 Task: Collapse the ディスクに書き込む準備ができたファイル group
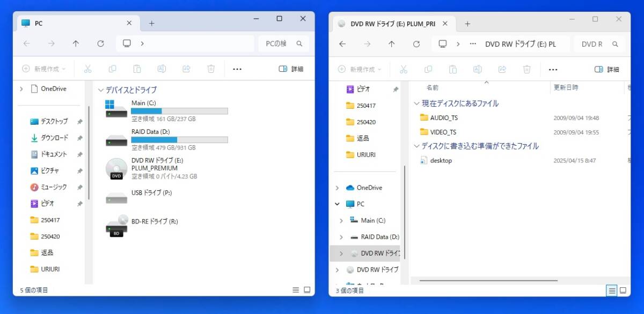416,146
